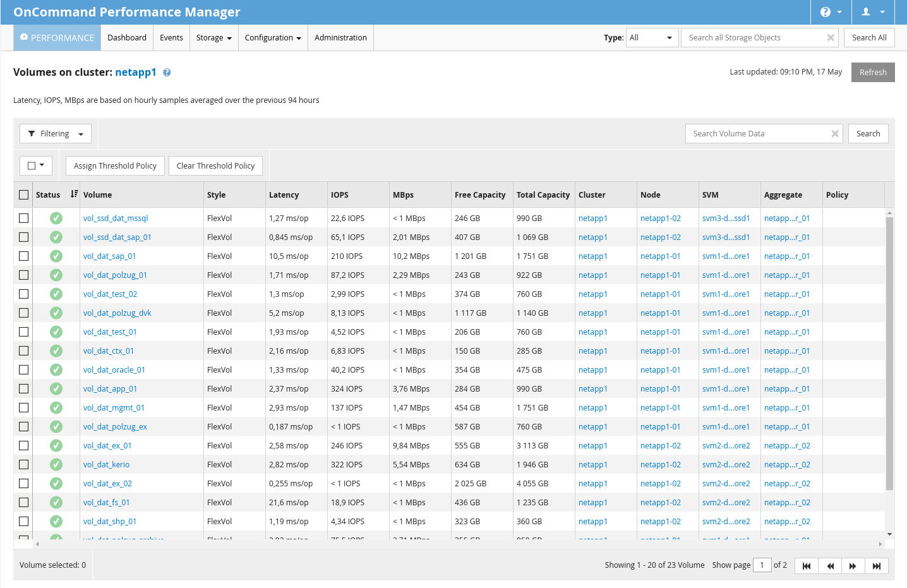Image resolution: width=907 pixels, height=588 pixels.
Task: Go to the last page of volumes
Action: coord(877,566)
